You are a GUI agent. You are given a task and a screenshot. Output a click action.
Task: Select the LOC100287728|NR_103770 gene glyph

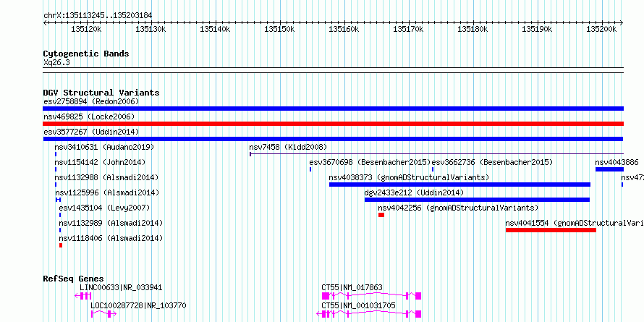coord(104,314)
